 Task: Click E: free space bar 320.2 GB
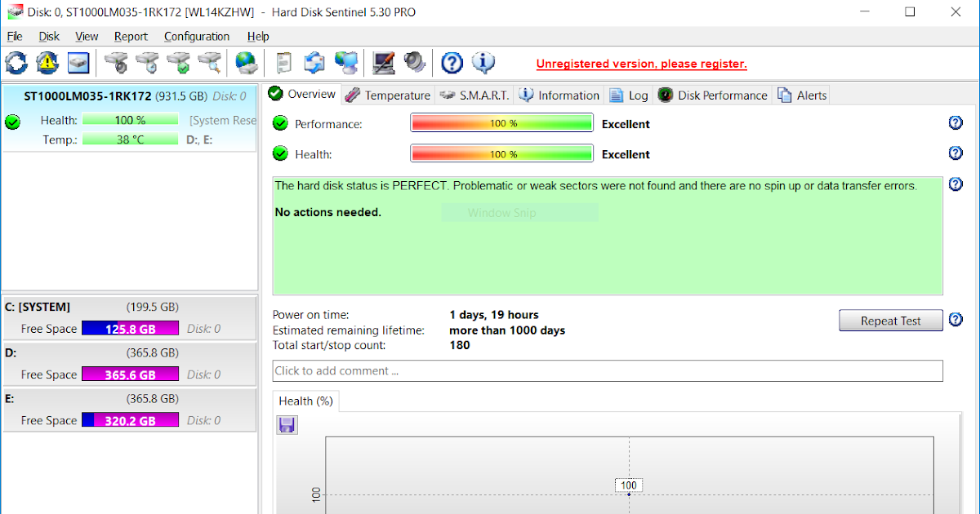click(130, 420)
